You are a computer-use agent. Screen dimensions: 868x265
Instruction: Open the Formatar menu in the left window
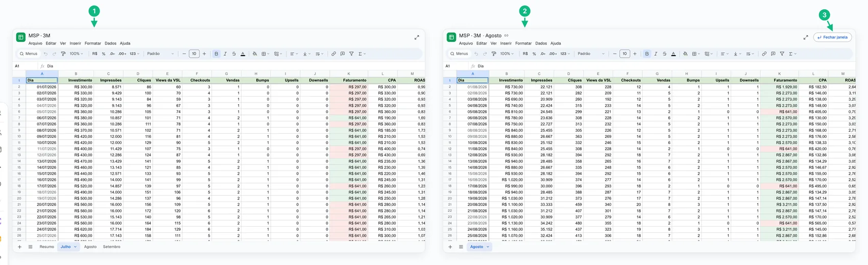click(x=93, y=43)
